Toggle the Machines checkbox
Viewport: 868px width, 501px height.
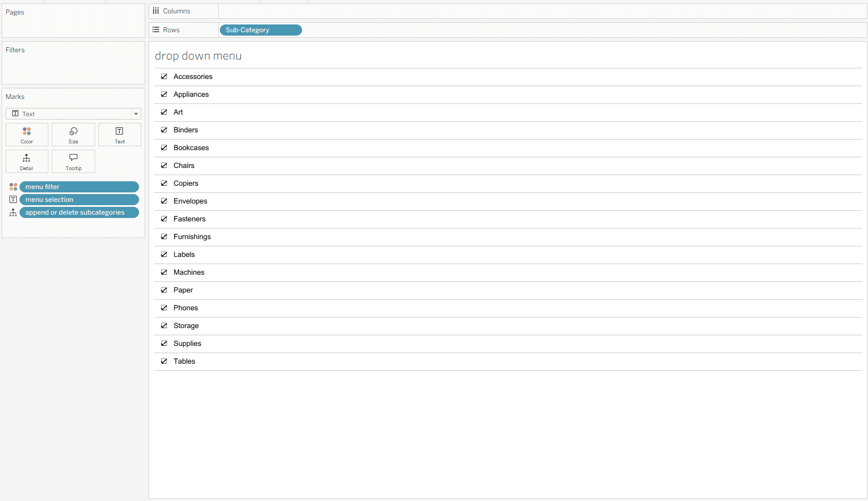click(x=164, y=272)
